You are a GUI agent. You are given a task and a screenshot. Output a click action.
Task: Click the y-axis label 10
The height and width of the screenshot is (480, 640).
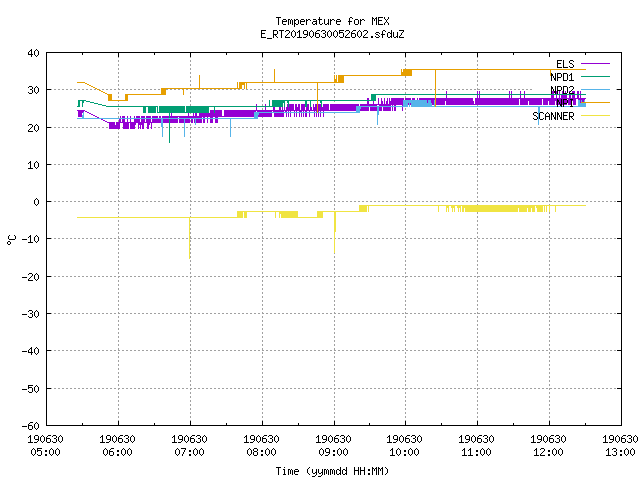click(x=33, y=165)
